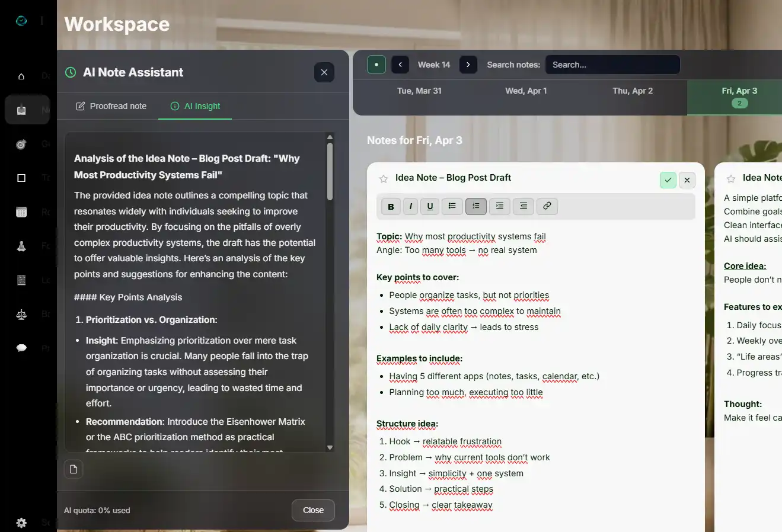The height and width of the screenshot is (532, 782).
Task: Confirm the note with the green checkmark
Action: [668, 180]
